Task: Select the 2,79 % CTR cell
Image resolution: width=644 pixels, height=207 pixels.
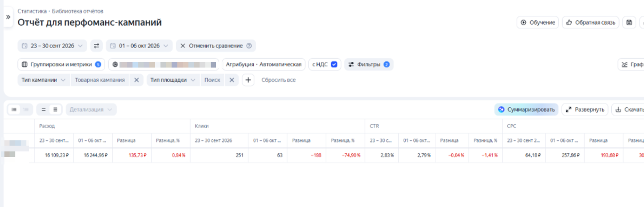Action: [417, 155]
